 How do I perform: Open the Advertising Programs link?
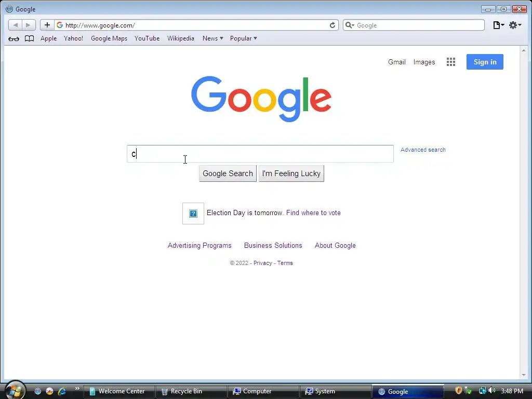pos(199,245)
